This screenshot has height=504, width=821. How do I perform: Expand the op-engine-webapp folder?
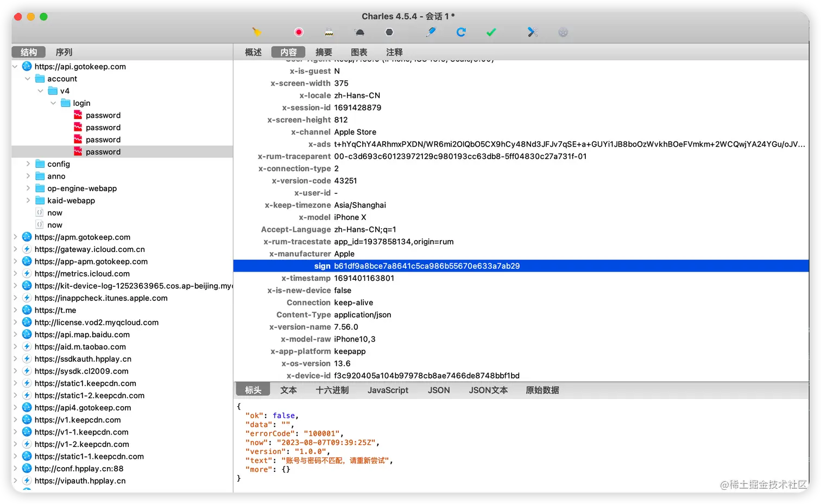click(28, 188)
